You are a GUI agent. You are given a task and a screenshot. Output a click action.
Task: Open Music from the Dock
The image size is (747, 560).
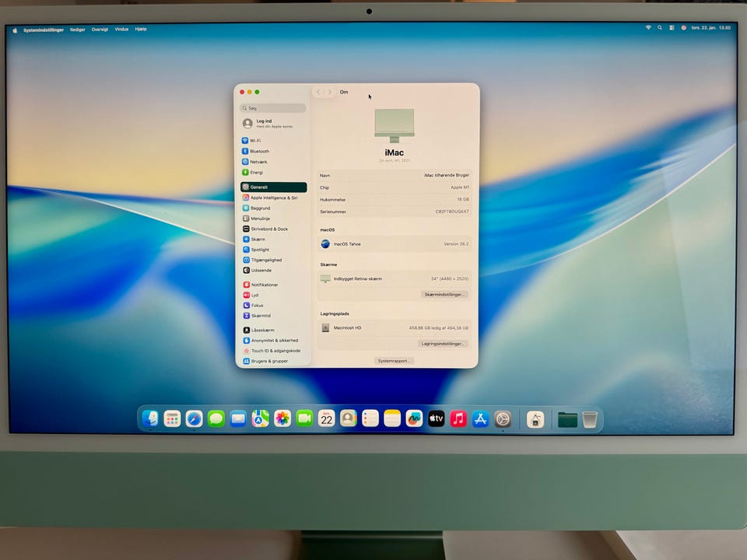(458, 419)
